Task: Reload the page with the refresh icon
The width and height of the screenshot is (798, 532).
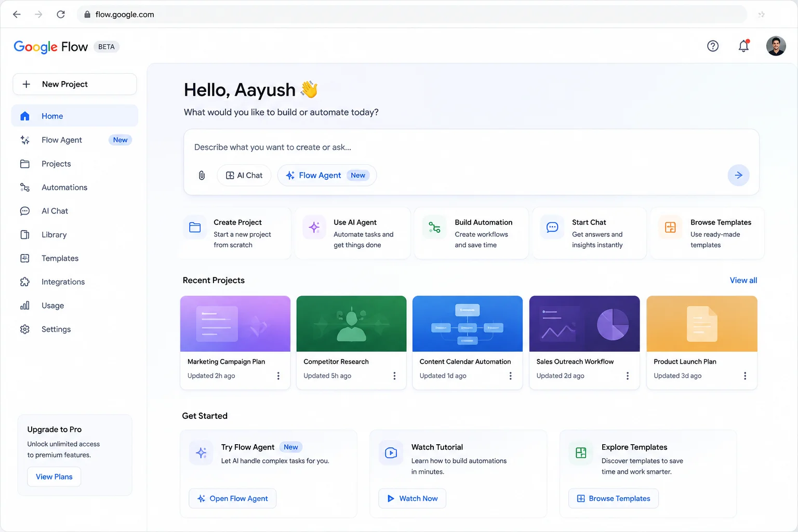Action: coord(61,15)
